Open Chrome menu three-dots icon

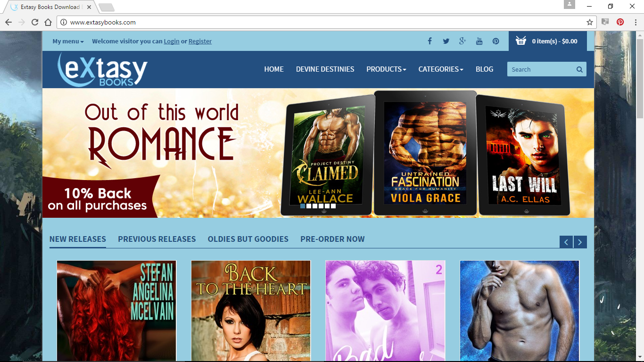coord(635,22)
